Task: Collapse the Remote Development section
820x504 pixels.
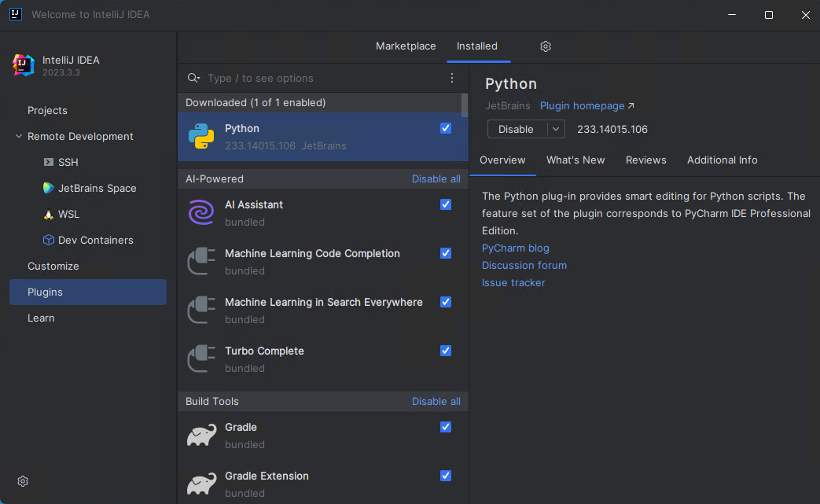Action: (x=19, y=136)
